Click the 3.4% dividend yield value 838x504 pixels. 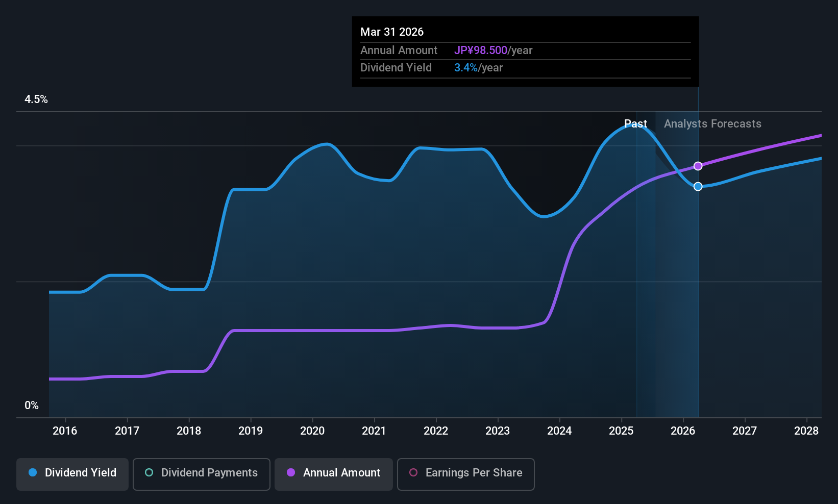point(466,68)
